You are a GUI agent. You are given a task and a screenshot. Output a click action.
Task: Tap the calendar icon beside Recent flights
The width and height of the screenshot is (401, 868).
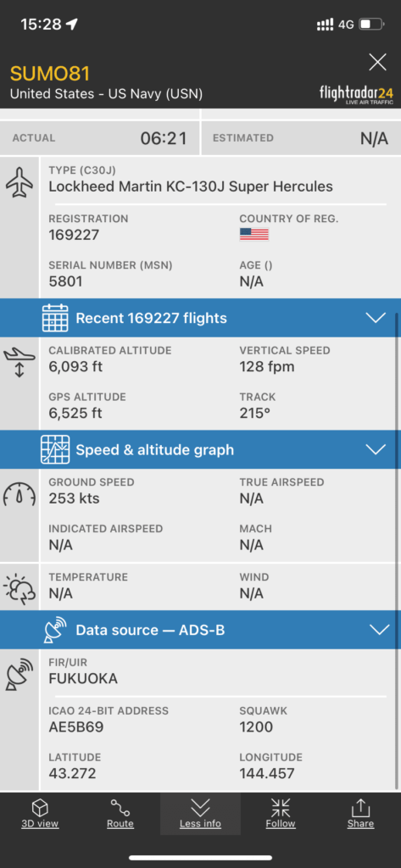[55, 318]
